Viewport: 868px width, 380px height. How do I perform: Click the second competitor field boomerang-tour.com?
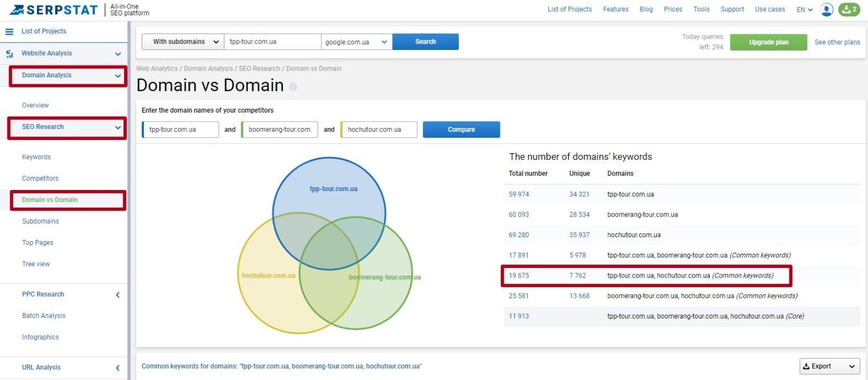(x=279, y=130)
